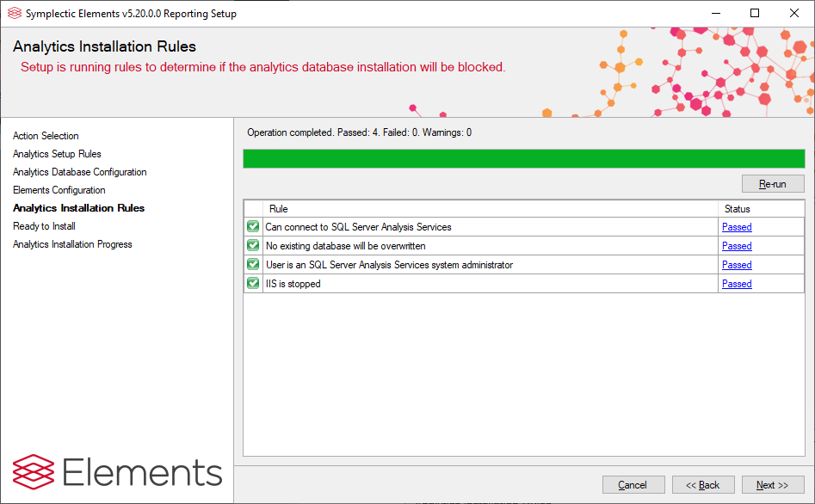This screenshot has height=504, width=815.
Task: Click the Rule column header
Action: (x=491, y=209)
